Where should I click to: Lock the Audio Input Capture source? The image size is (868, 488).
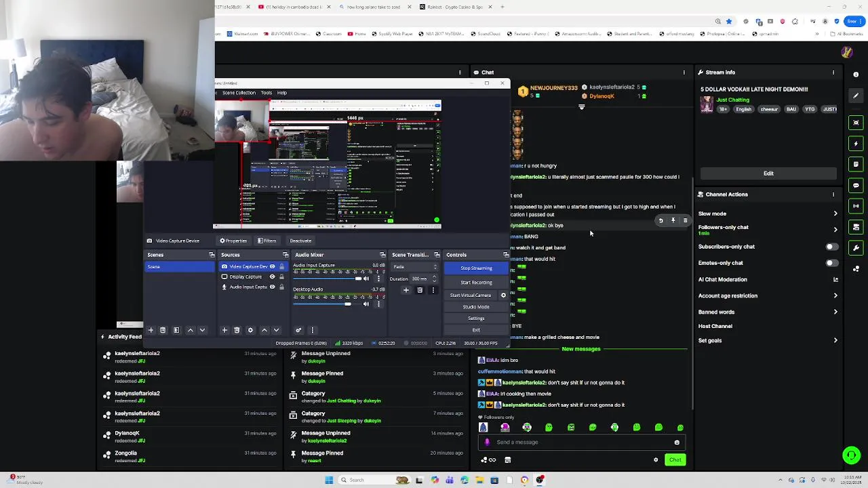pyautogui.click(x=281, y=287)
